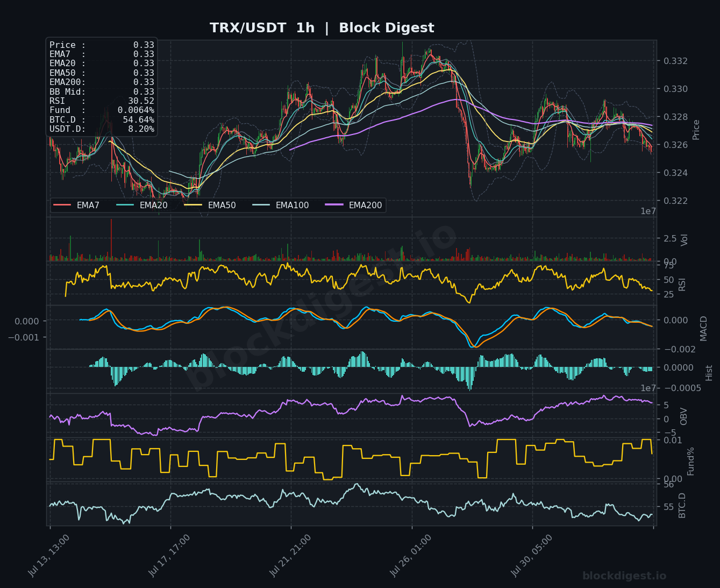720x588 pixels.
Task: Click the Jul 21, 21:00 time label
Action: click(x=290, y=556)
